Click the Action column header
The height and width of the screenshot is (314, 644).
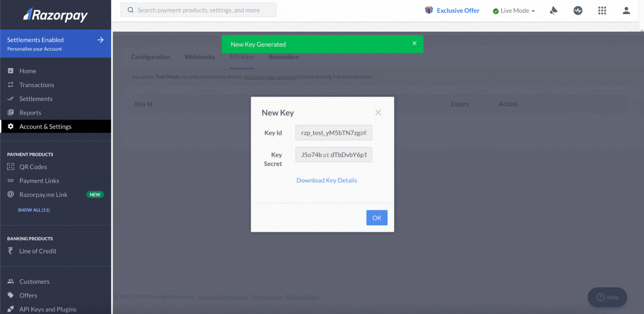pyautogui.click(x=508, y=104)
